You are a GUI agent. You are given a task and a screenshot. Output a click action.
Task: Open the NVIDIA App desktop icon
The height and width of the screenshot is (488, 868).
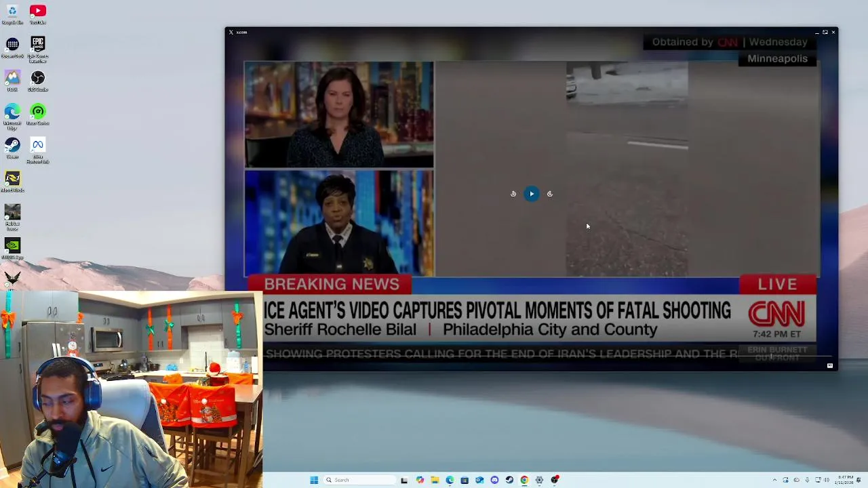tap(12, 248)
